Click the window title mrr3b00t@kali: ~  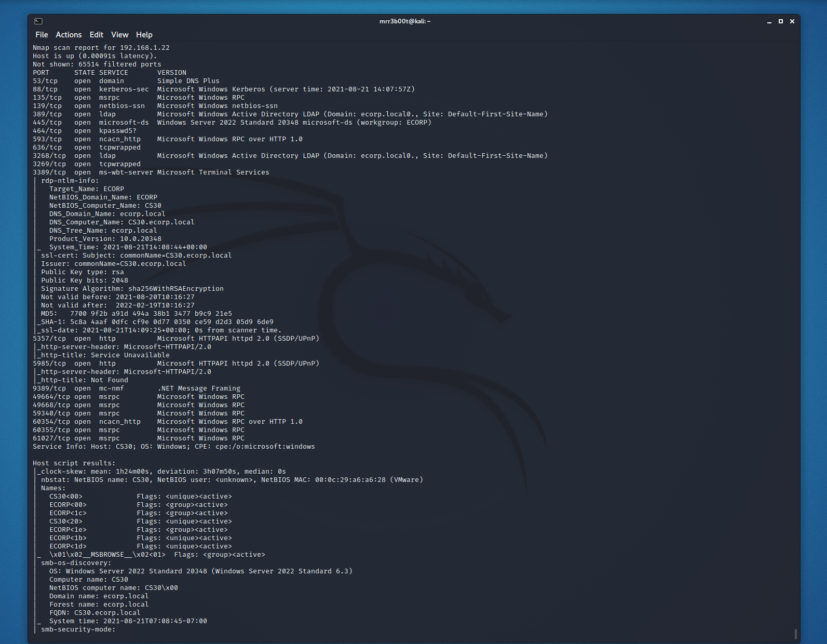point(405,21)
